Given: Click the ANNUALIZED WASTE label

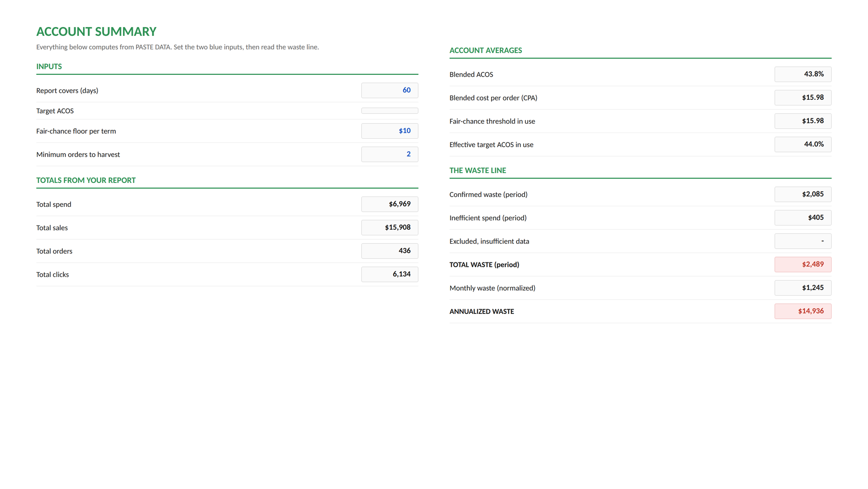Looking at the screenshot, I should [481, 311].
